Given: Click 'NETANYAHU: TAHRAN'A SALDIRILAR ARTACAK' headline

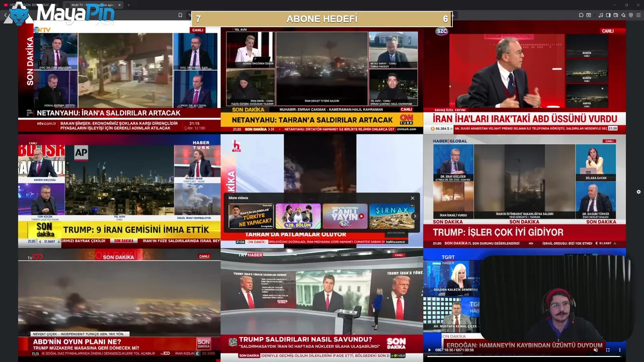Looking at the screenshot, I should pyautogui.click(x=312, y=120).
